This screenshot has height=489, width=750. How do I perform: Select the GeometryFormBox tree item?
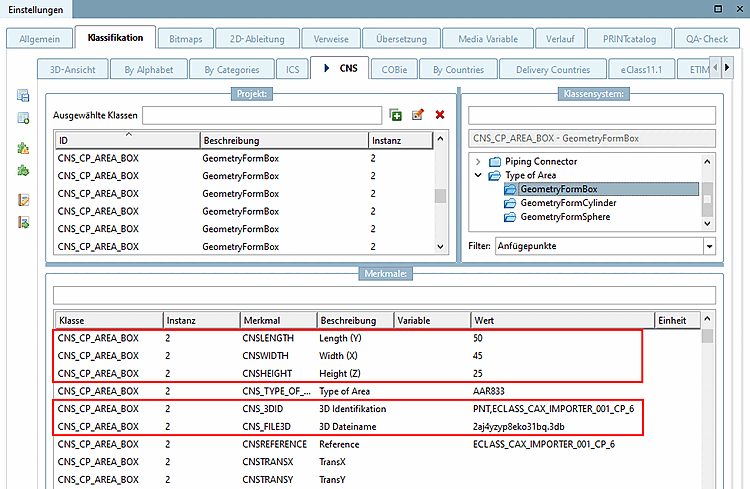[558, 189]
